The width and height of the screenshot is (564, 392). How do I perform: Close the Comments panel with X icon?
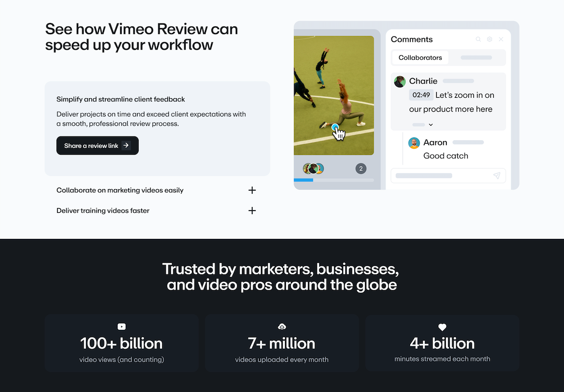tap(501, 39)
